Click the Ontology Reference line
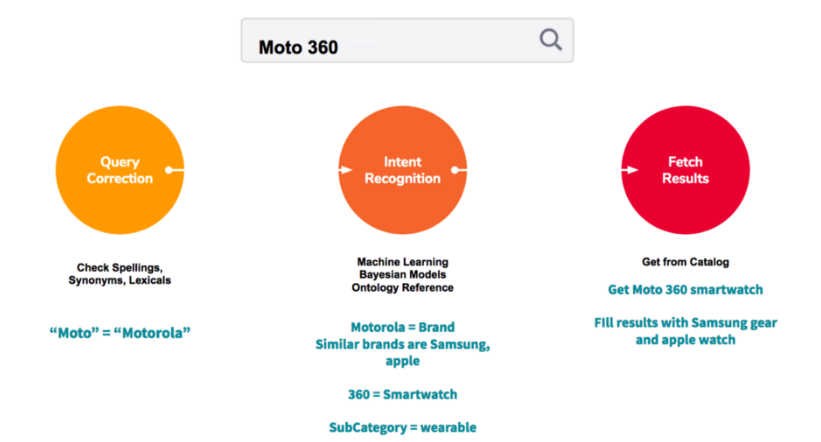The image size is (821, 442). (x=403, y=288)
